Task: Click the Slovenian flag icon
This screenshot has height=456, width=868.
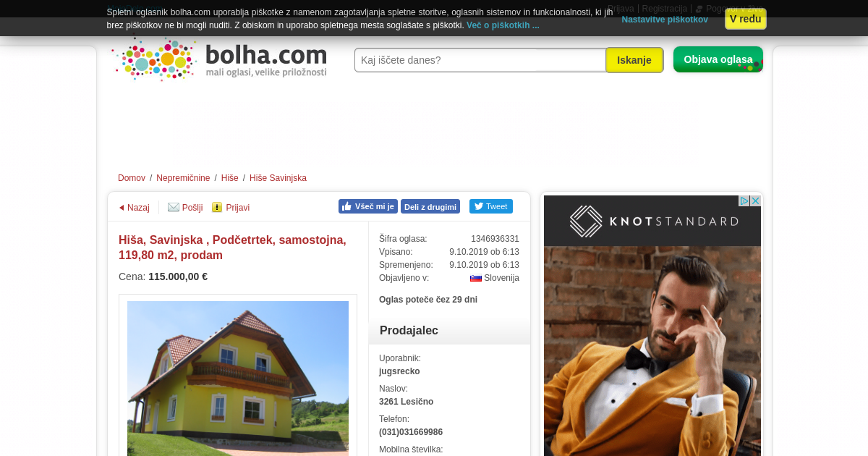Action: 476,278
